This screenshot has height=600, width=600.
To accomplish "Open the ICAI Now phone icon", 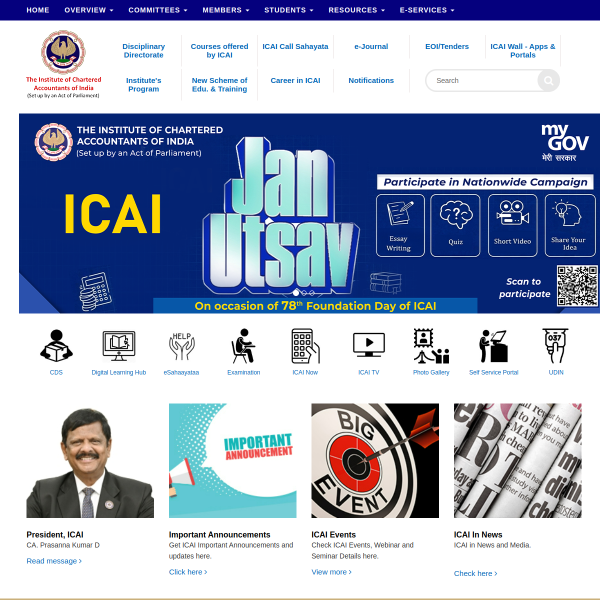I will click(305, 346).
